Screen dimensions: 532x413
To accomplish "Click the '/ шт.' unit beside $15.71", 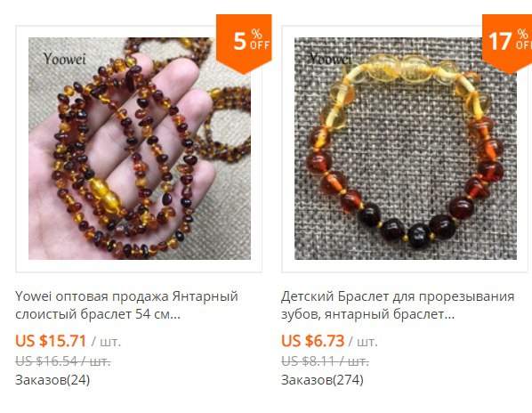I will click(106, 342).
